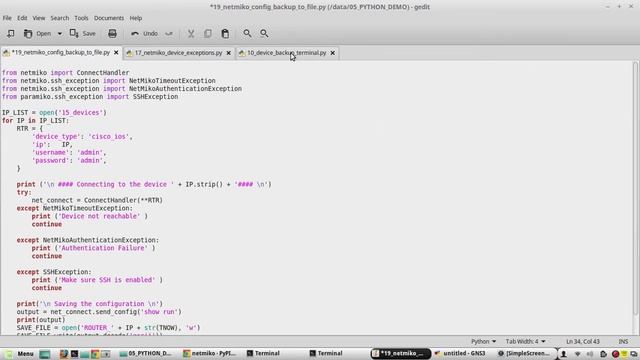The height and width of the screenshot is (360, 640).
Task: Click the user icon in system tray
Action: pyautogui.click(x=564, y=354)
